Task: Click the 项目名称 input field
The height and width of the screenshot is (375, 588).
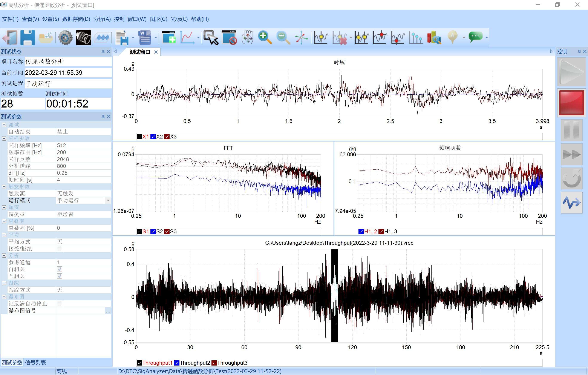Action: point(68,61)
